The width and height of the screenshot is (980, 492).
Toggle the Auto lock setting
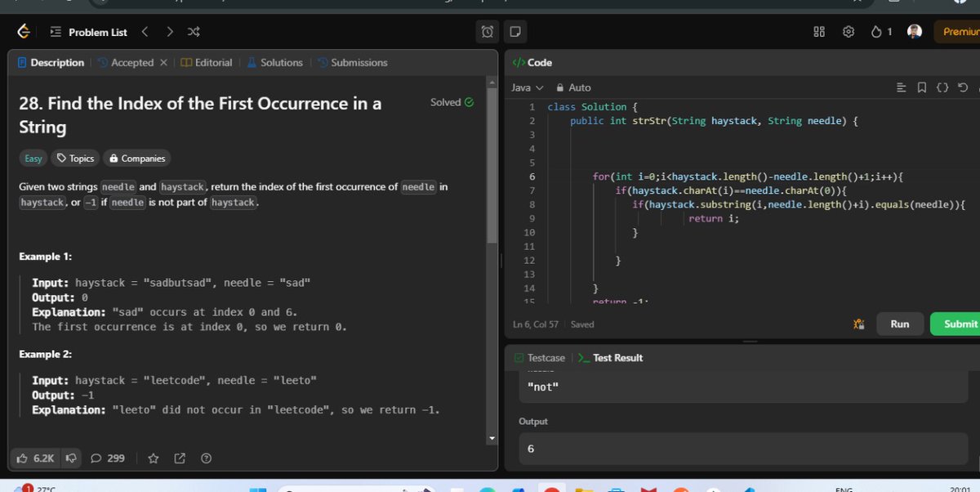(573, 87)
